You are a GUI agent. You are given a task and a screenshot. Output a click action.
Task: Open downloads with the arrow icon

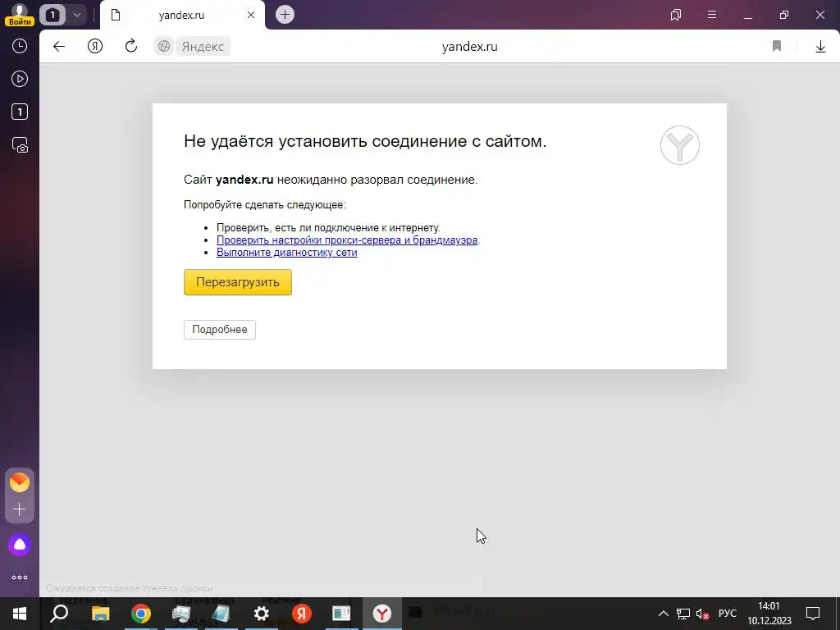coord(820,47)
